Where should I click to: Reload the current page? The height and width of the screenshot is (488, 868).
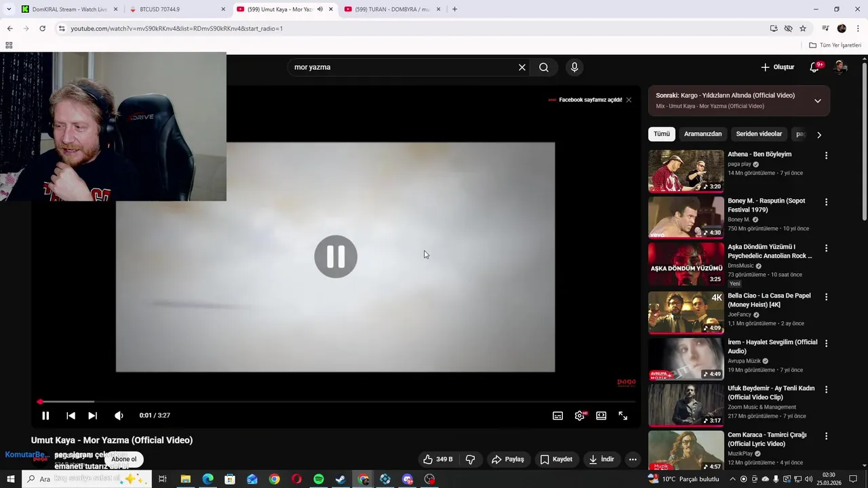coord(42,28)
